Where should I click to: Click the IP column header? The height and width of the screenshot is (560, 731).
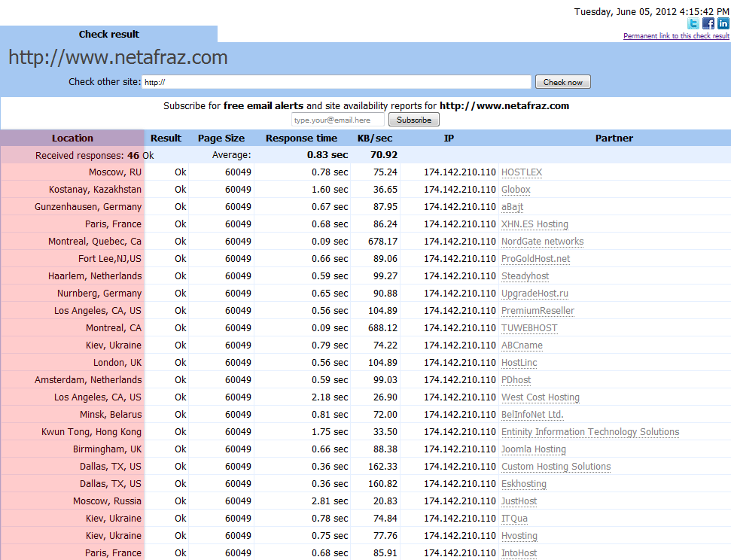pyautogui.click(x=449, y=138)
